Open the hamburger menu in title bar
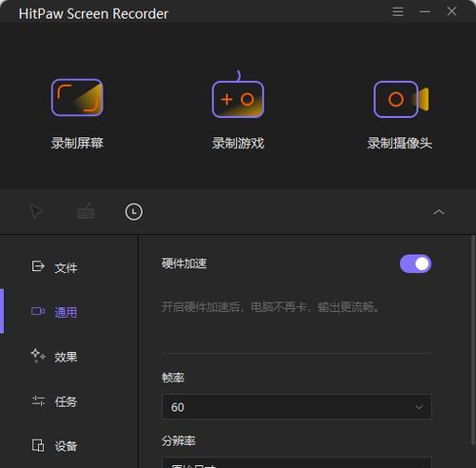This screenshot has height=468, width=476. coord(398,11)
